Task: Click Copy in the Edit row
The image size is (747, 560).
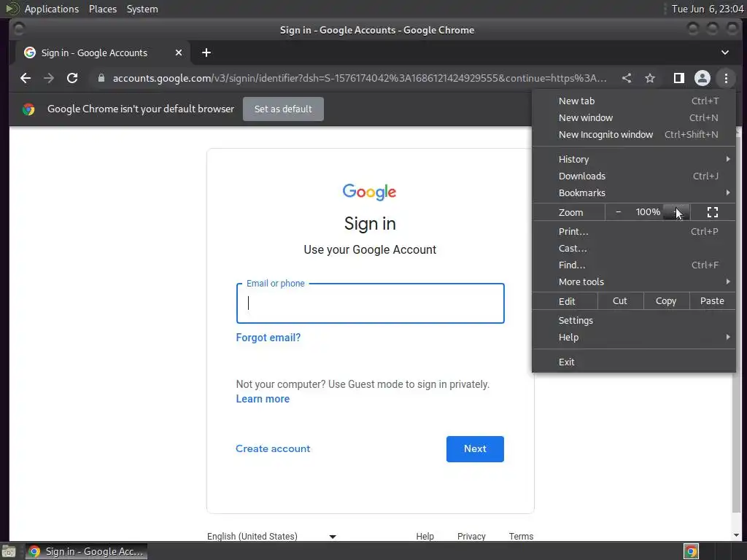Action: [666, 301]
